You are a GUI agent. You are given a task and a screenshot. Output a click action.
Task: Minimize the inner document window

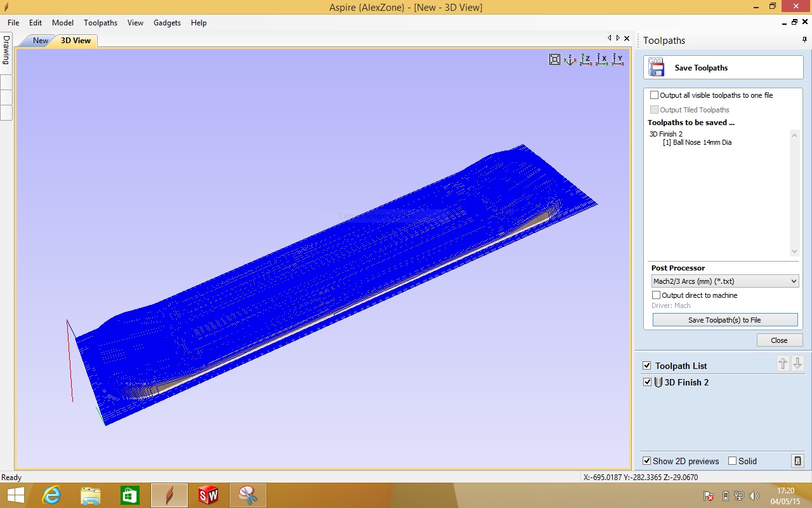tap(783, 22)
